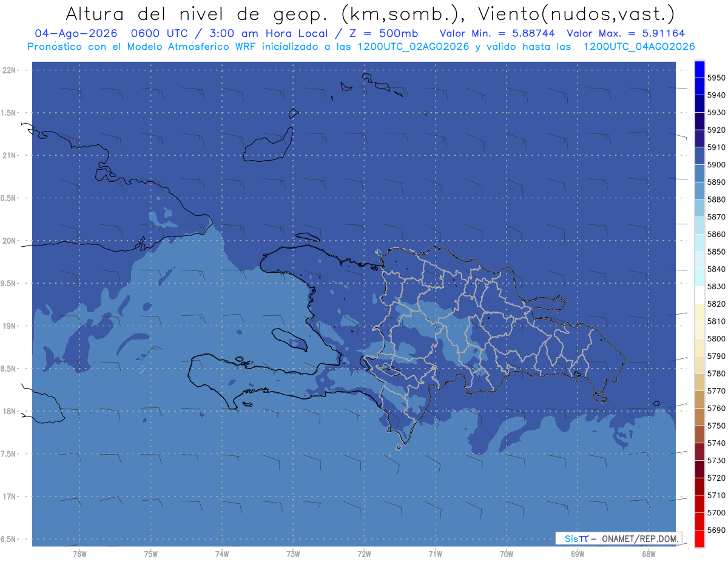
Task: Click the init time '1200UTC_02AGO2026'
Action: click(414, 47)
